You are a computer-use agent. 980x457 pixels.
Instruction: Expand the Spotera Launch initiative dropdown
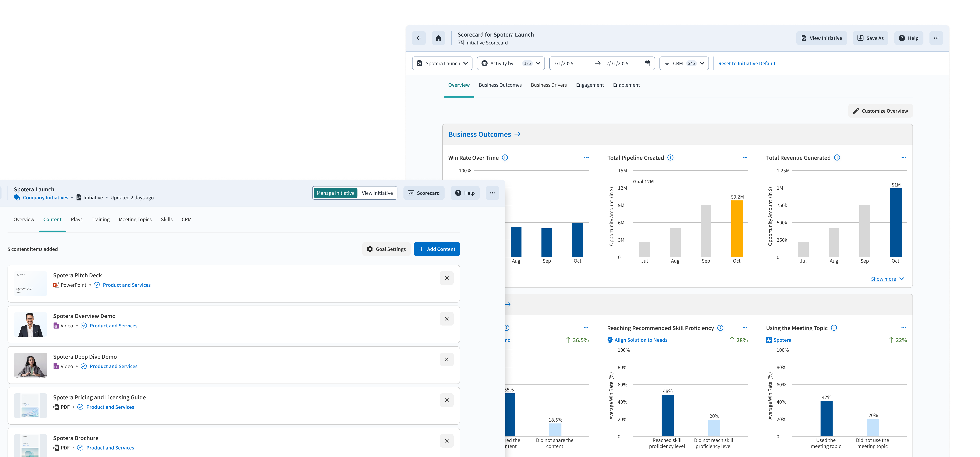442,63
